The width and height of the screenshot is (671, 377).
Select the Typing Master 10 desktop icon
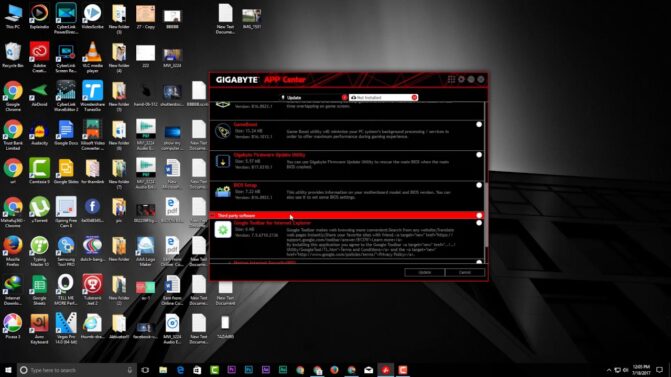point(39,251)
